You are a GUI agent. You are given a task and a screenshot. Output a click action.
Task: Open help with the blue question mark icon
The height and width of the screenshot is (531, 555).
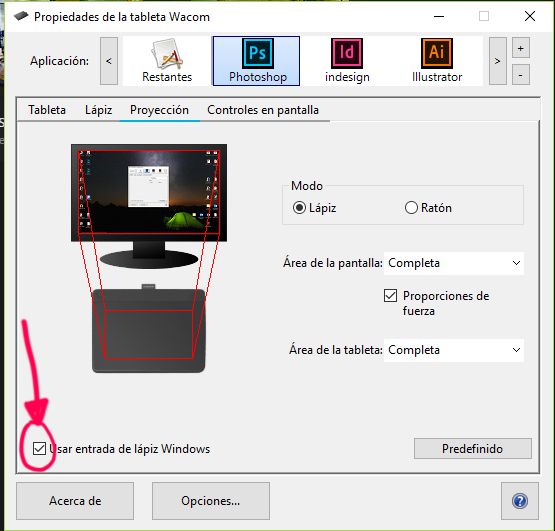pos(520,501)
